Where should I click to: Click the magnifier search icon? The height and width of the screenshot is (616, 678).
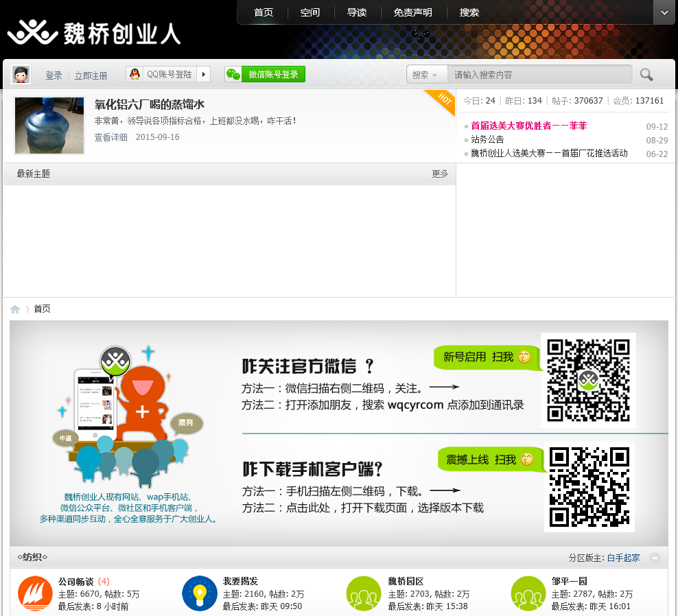646,75
